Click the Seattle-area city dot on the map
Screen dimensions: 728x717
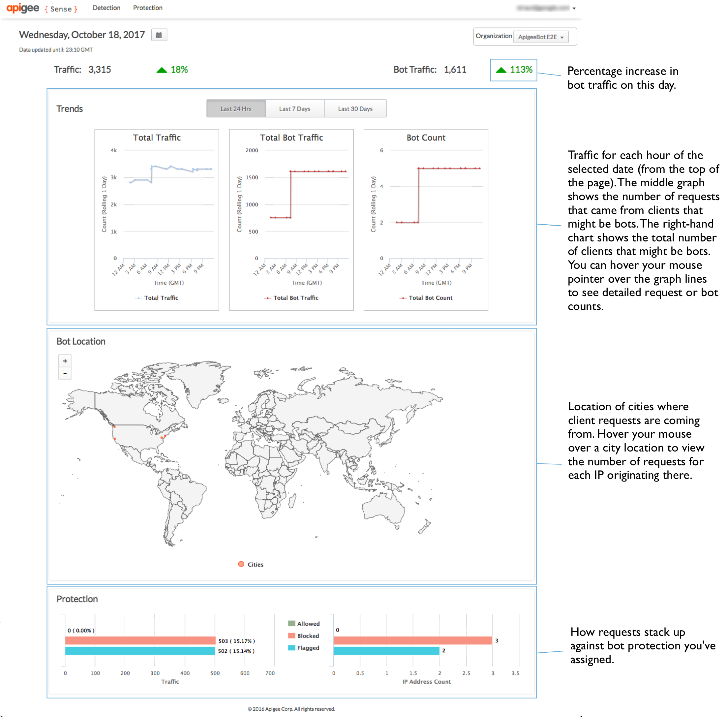(x=114, y=427)
